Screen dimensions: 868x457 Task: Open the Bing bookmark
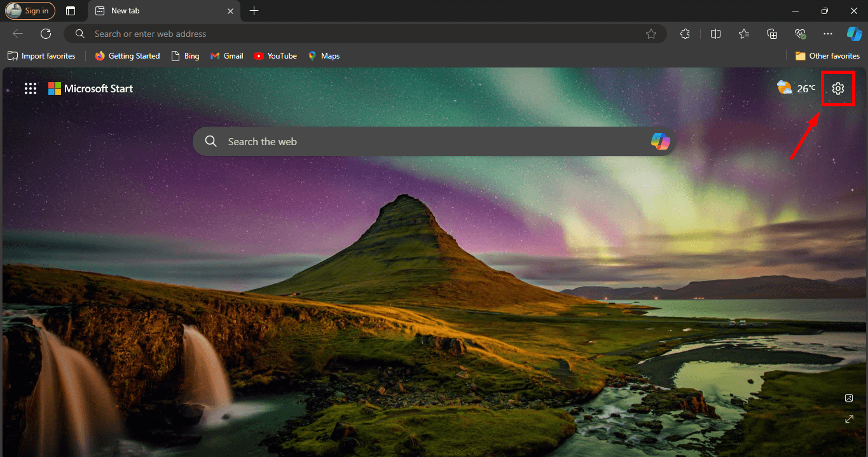185,56
